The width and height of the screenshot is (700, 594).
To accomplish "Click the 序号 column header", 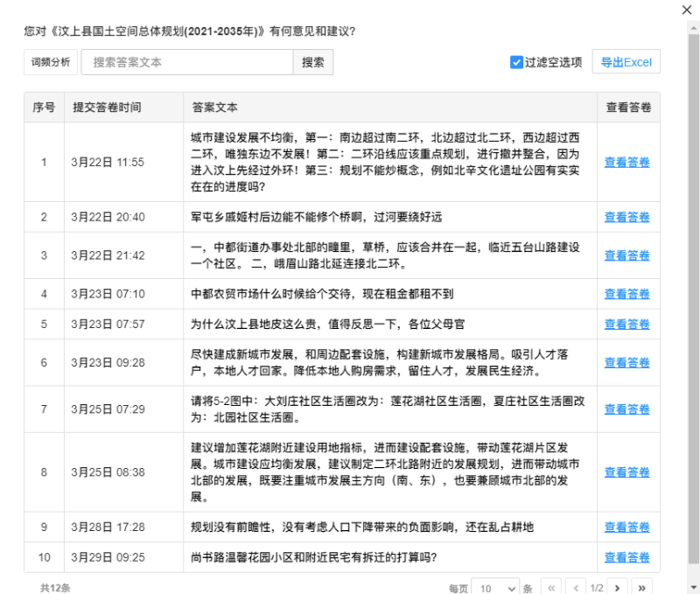I will (x=44, y=108).
